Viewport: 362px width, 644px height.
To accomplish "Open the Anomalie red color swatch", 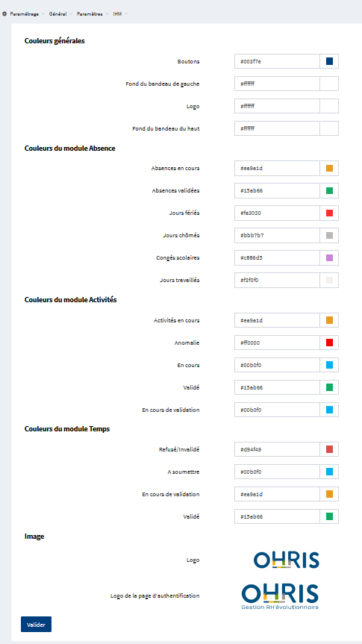I will coord(329,343).
